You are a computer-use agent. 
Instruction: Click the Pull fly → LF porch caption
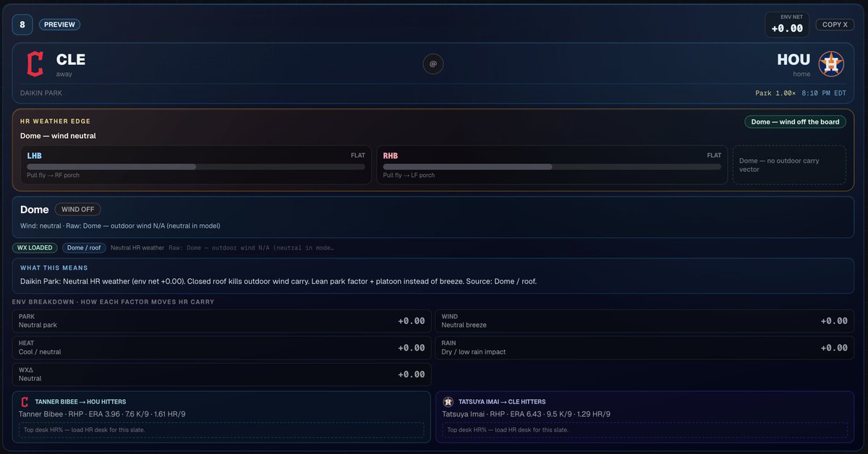tap(409, 175)
